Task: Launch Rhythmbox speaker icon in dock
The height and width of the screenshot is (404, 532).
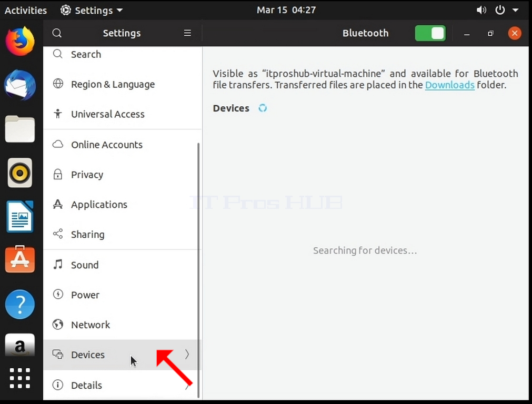Action: (x=19, y=173)
